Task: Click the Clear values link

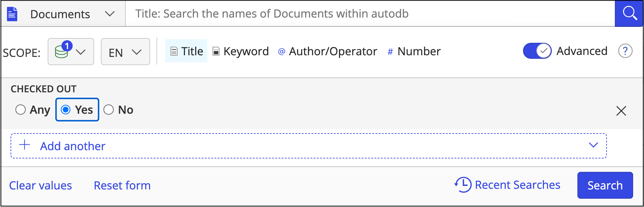Action: (41, 186)
